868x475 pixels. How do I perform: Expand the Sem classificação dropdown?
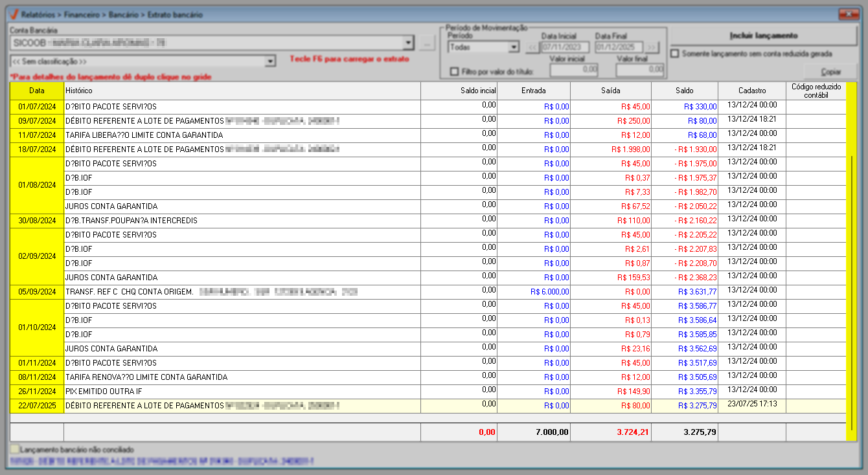271,61
